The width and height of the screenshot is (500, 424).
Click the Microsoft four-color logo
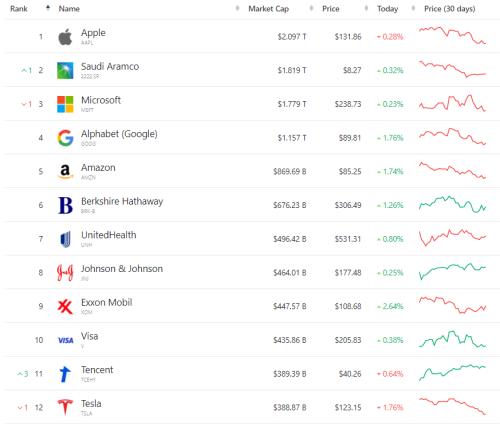(x=65, y=104)
